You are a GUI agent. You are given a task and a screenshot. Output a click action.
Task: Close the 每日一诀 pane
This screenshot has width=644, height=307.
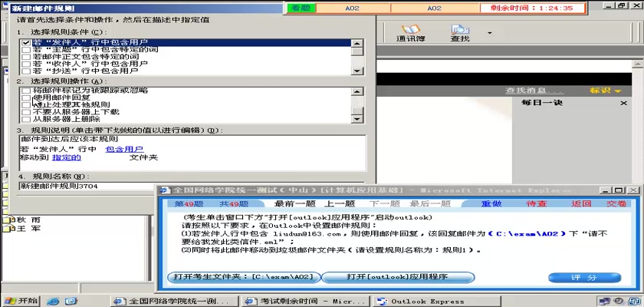[x=623, y=103]
